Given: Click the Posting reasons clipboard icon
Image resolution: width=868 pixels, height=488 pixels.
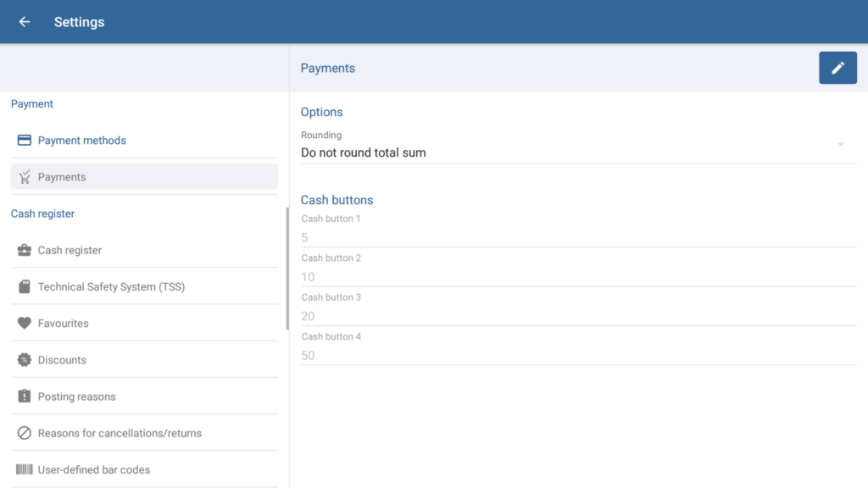Looking at the screenshot, I should click(25, 396).
